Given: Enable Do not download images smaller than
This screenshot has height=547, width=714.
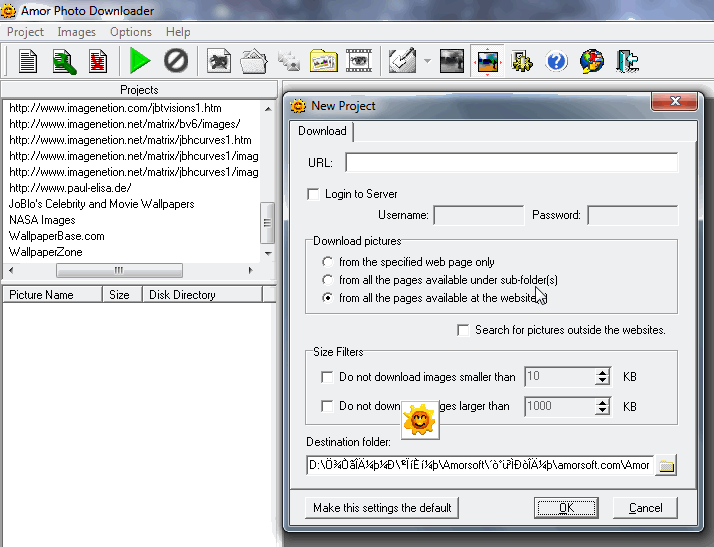Looking at the screenshot, I should (x=327, y=377).
